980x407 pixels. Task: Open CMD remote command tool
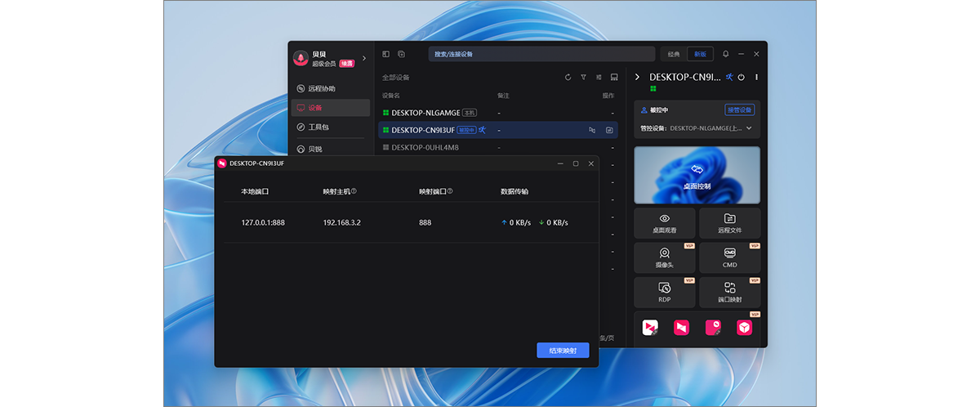tap(729, 257)
